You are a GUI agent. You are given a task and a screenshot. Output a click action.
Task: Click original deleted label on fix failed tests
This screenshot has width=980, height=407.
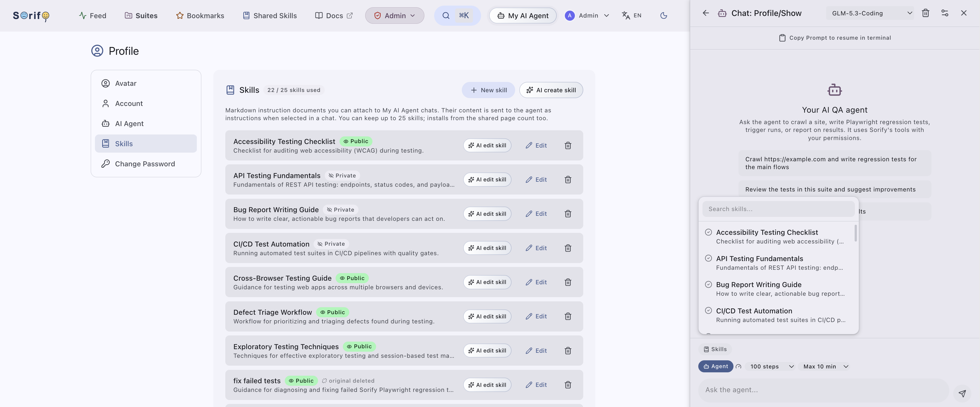(348, 381)
